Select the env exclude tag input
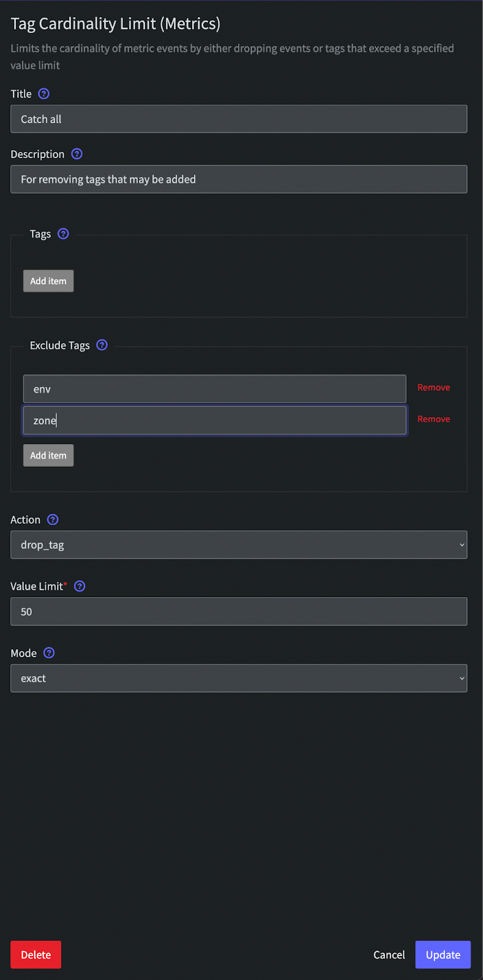Screen dimensions: 483x980 pos(215,389)
